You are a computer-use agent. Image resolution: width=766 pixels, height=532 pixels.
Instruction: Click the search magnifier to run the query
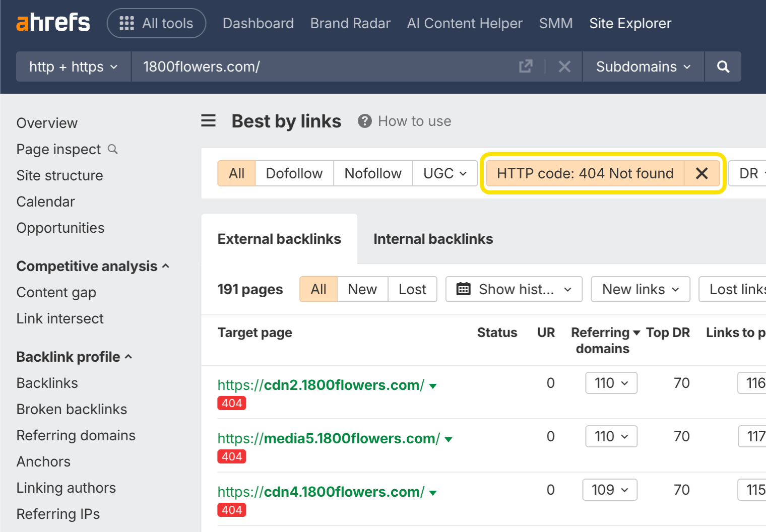(723, 66)
